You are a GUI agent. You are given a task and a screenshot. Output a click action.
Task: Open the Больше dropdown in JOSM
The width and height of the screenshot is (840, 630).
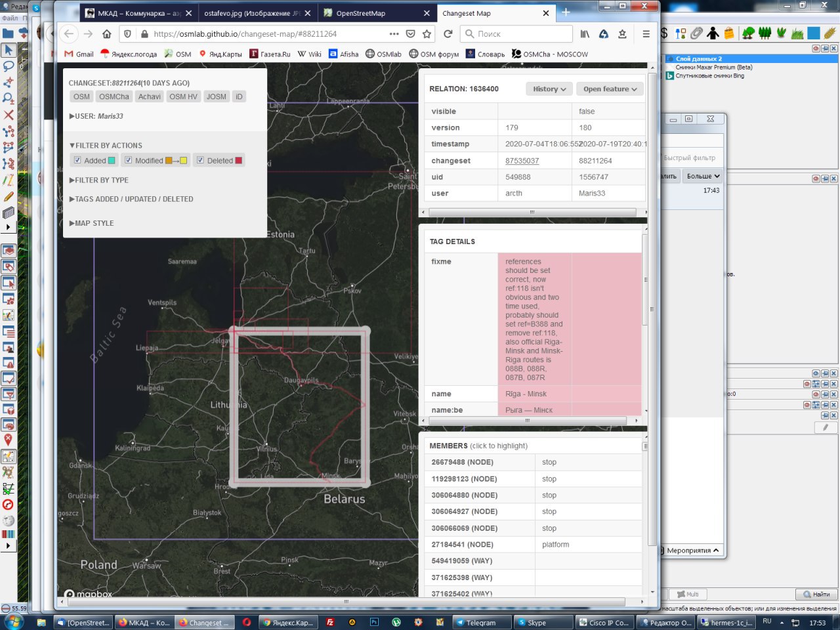click(x=703, y=176)
